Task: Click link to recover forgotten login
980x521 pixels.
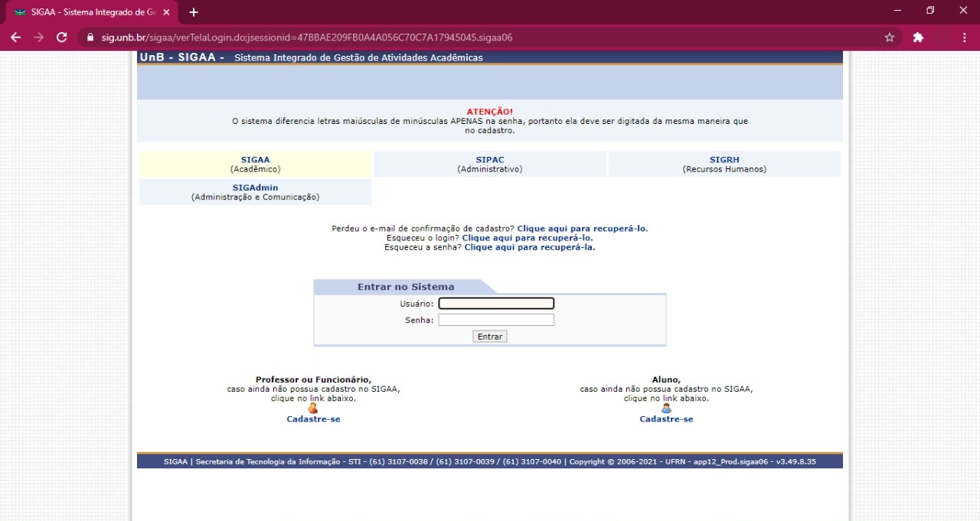Action: pos(528,238)
